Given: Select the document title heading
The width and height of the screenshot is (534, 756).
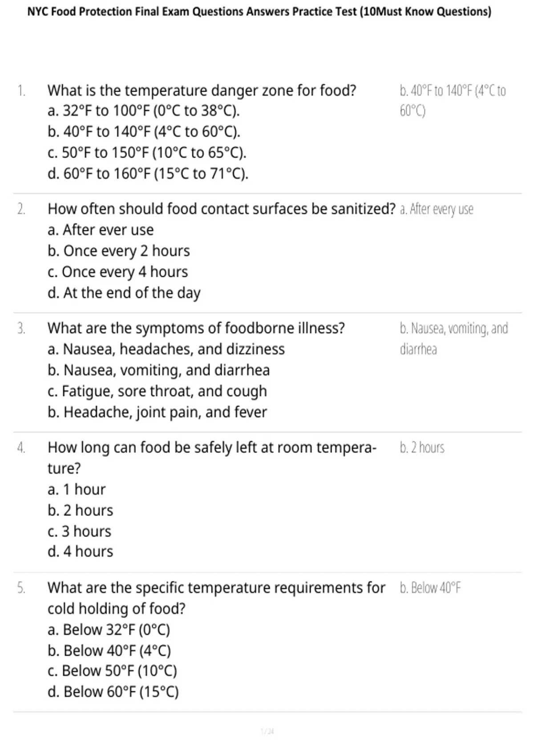Looking at the screenshot, I should [259, 12].
